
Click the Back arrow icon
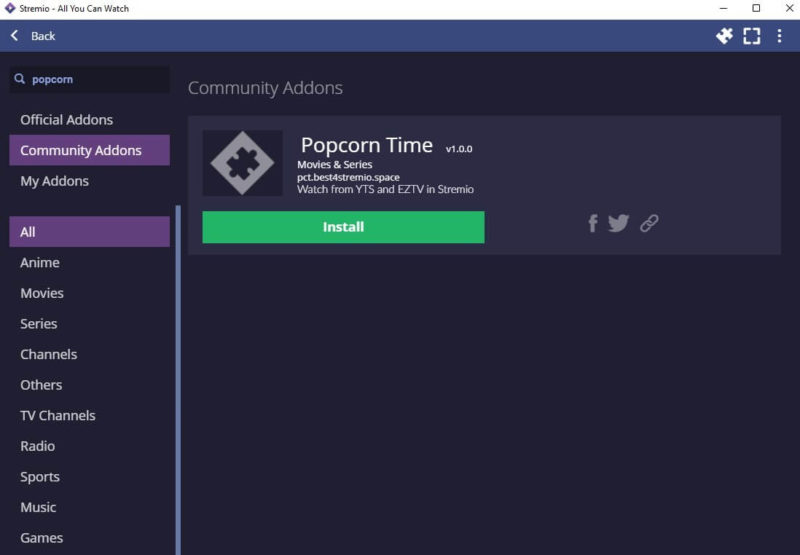coord(15,36)
